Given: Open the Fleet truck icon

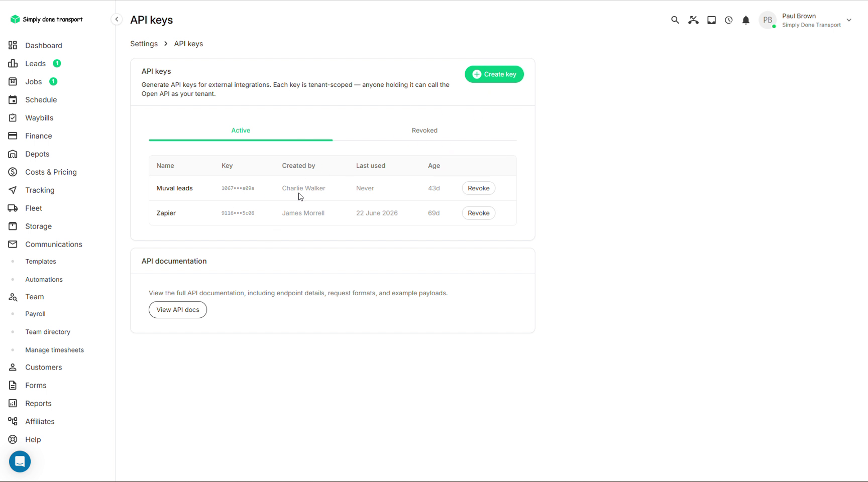Looking at the screenshot, I should pos(13,208).
